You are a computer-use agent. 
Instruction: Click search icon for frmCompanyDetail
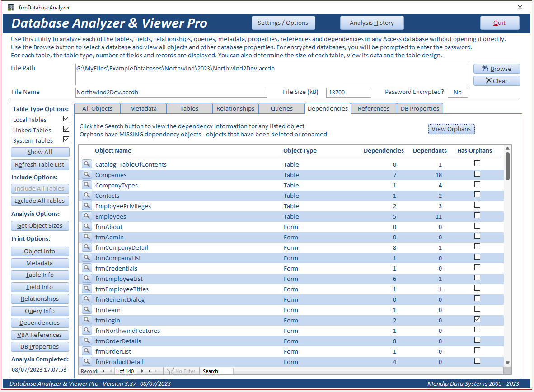87,247
